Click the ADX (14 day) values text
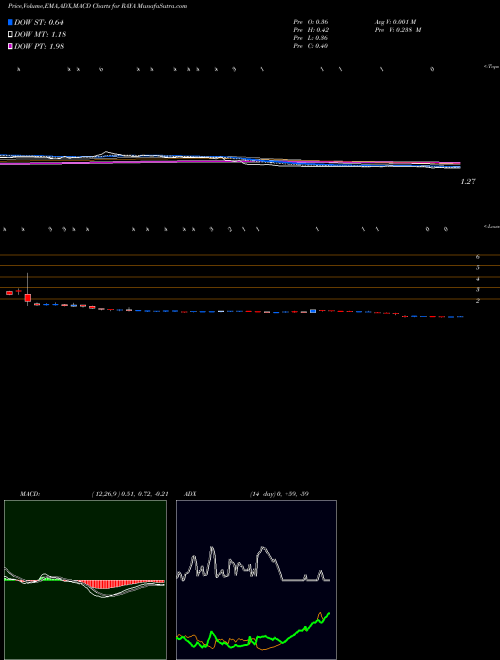This screenshot has width=500, height=660. [279, 494]
